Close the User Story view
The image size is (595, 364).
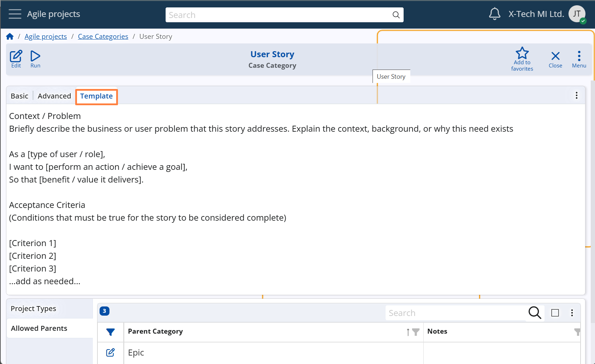point(555,59)
